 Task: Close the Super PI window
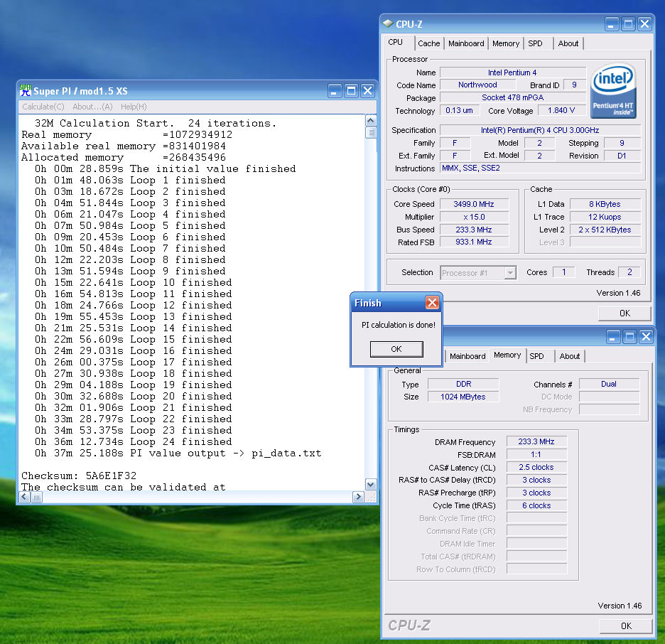[368, 91]
